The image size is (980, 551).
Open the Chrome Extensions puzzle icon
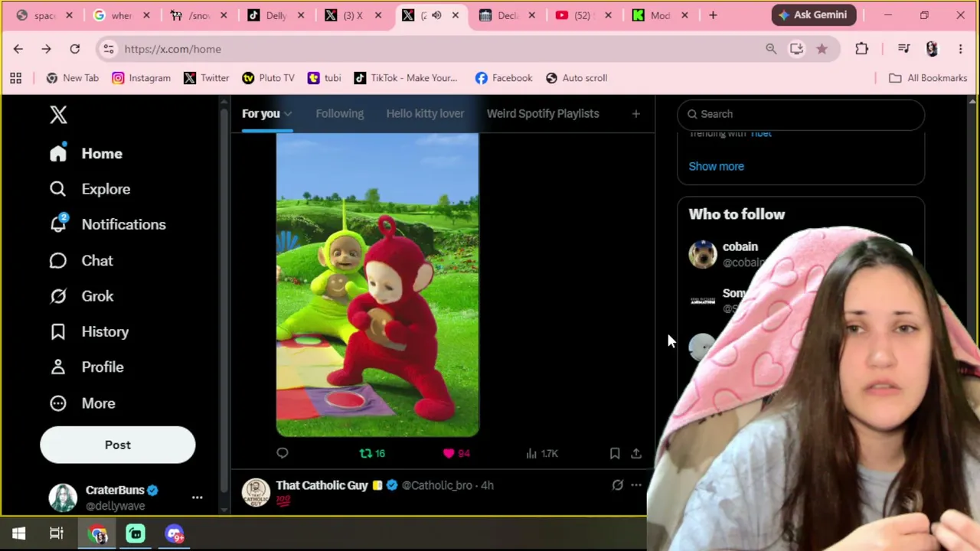(x=861, y=49)
